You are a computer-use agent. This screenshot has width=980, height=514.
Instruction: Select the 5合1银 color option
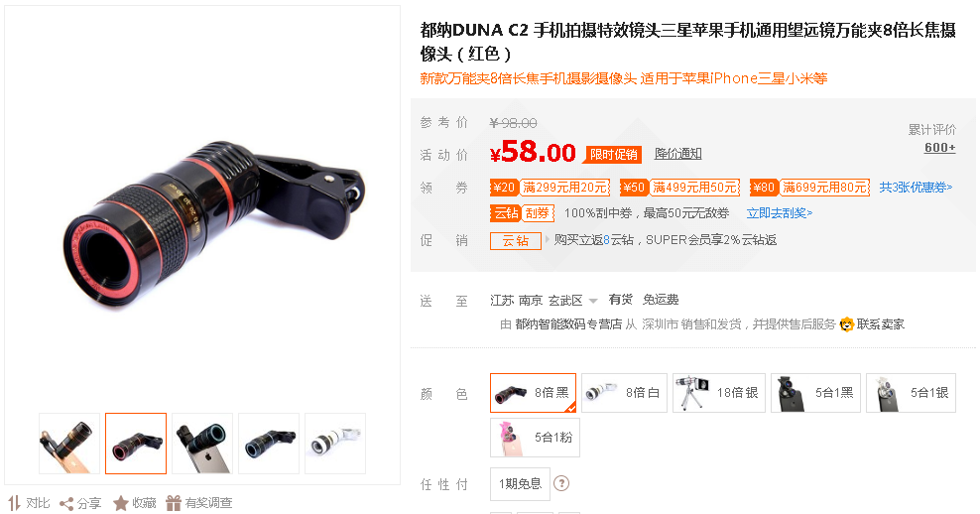(x=911, y=393)
